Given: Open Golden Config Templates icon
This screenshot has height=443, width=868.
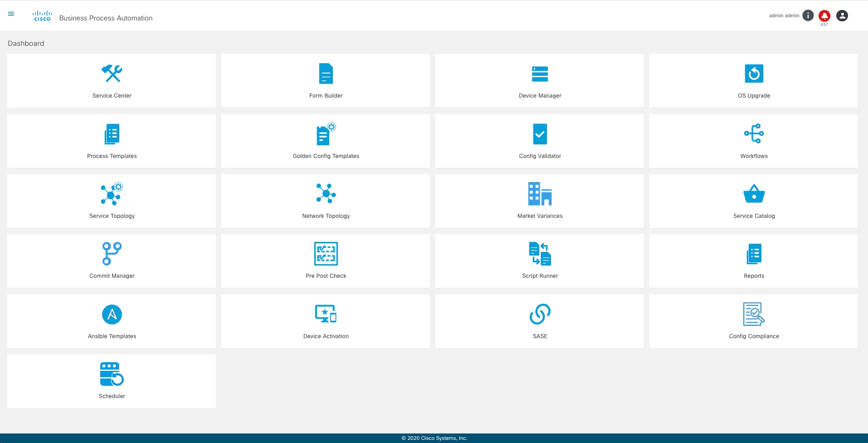Looking at the screenshot, I should [x=326, y=134].
